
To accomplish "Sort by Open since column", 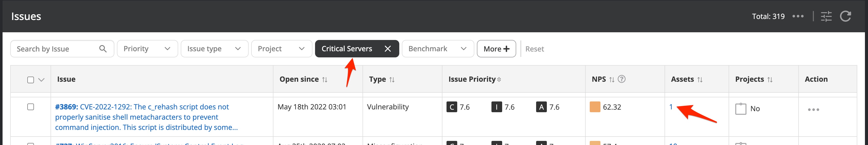I will click(324, 79).
